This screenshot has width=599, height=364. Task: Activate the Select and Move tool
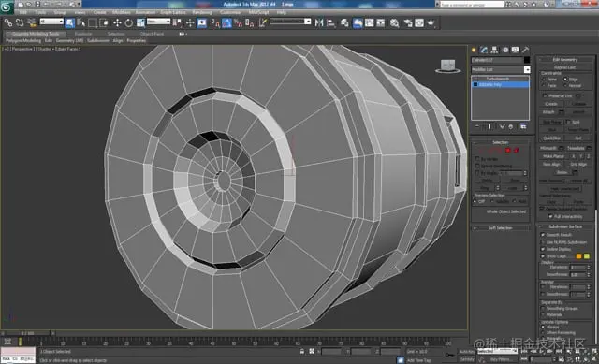click(x=117, y=22)
